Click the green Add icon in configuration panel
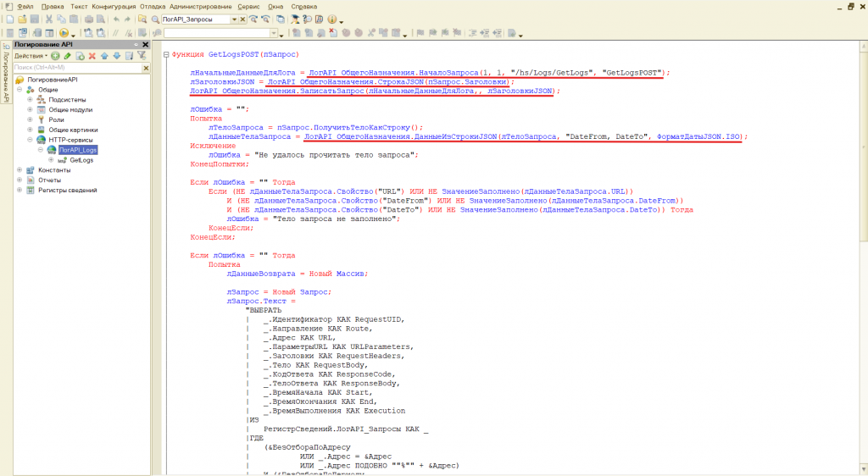 [55, 56]
